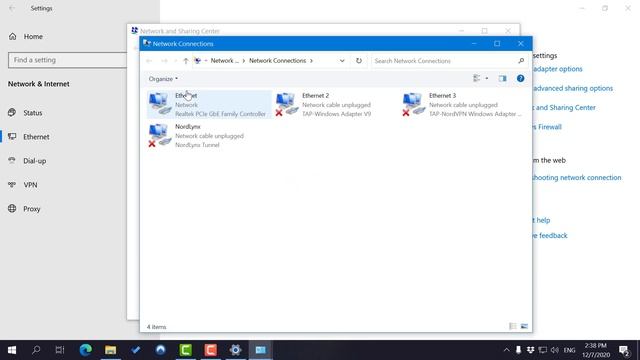Click the Settings back arrow
The image size is (640, 360).
pyautogui.click(x=12, y=8)
